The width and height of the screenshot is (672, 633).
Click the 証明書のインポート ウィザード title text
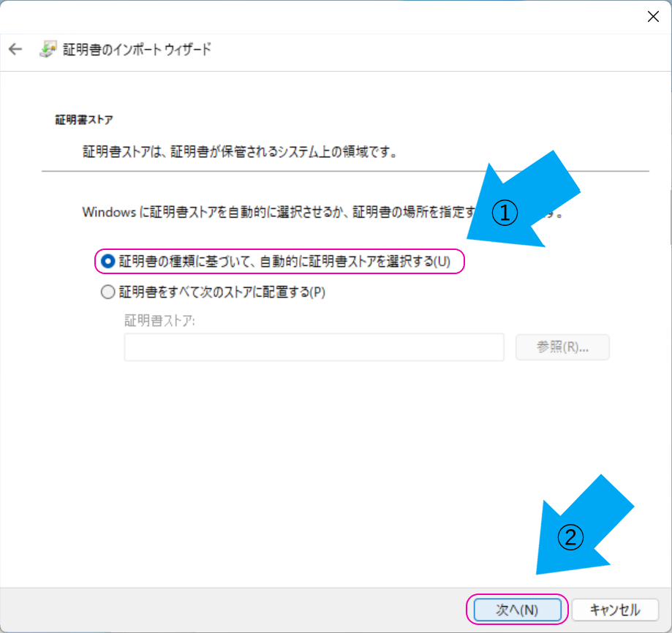point(137,49)
